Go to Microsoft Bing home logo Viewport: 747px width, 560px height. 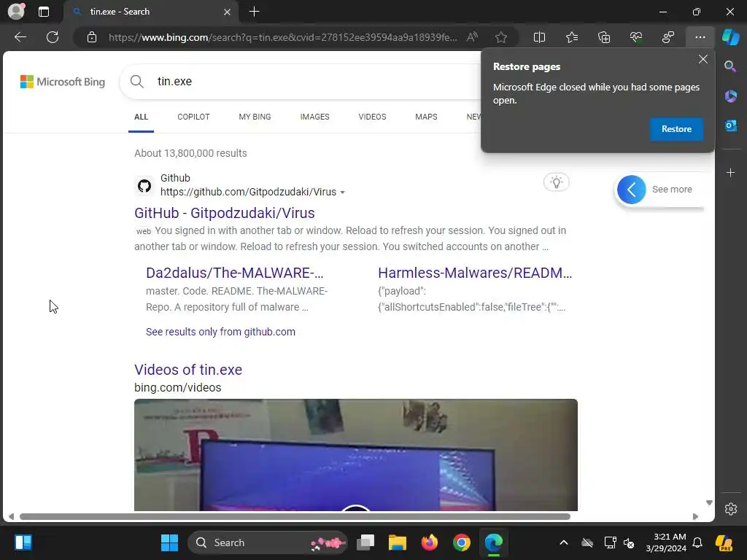point(63,82)
